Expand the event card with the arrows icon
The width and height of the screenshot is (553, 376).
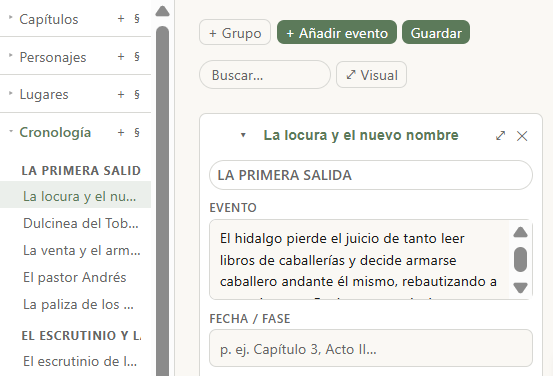(x=500, y=135)
